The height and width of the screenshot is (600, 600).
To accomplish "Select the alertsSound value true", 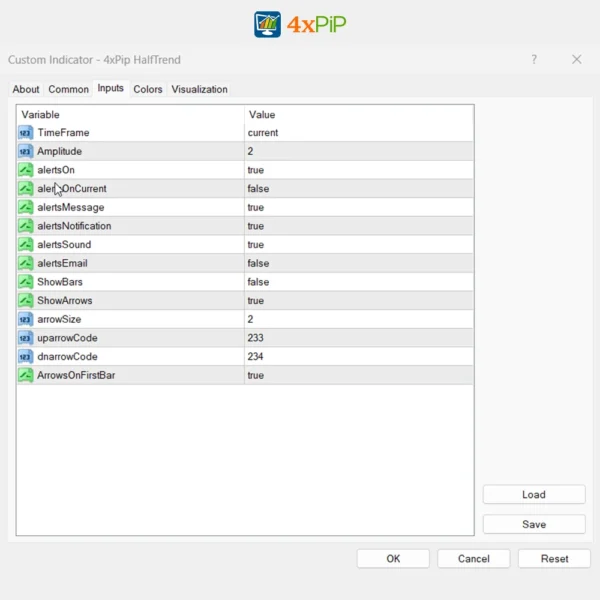I will (256, 245).
